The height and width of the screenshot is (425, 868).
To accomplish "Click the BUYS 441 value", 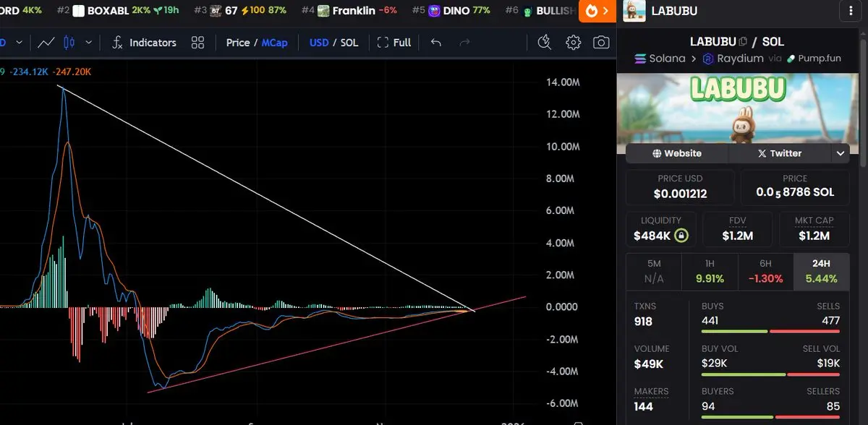I will (x=710, y=320).
